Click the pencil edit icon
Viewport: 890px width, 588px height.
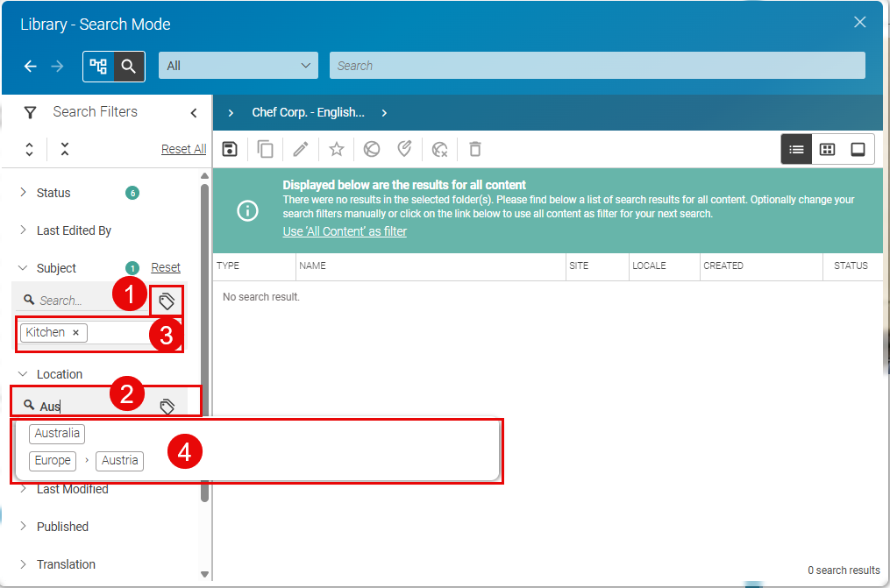click(x=301, y=149)
